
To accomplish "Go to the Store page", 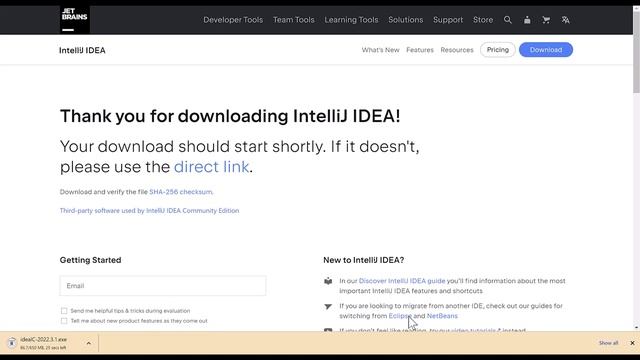I will [483, 20].
